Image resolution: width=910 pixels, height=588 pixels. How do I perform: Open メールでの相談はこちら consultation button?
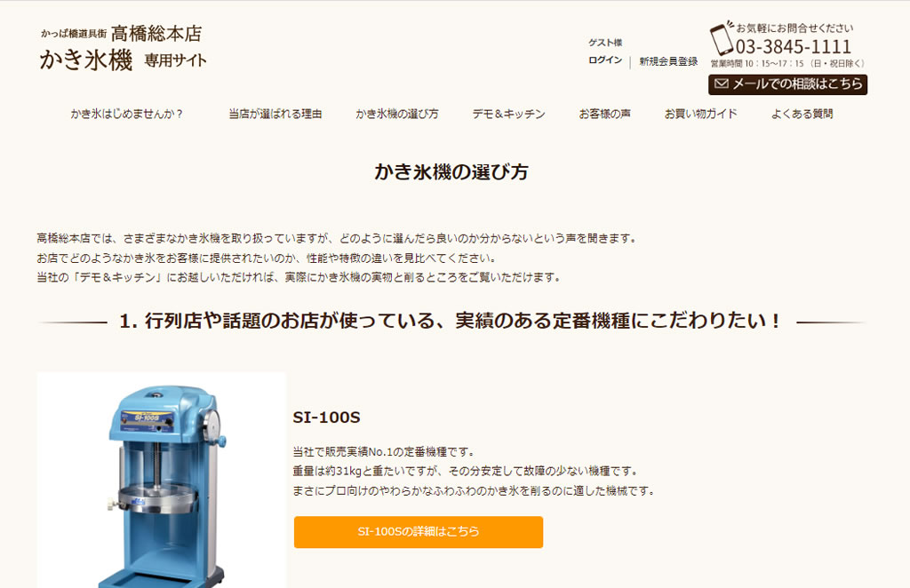(787, 84)
